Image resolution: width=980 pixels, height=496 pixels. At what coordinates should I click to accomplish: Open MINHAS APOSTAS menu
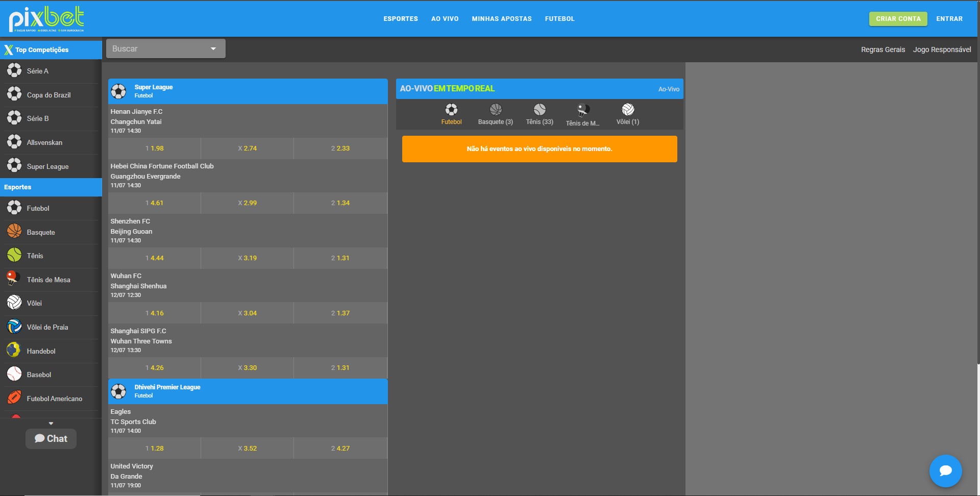[502, 19]
